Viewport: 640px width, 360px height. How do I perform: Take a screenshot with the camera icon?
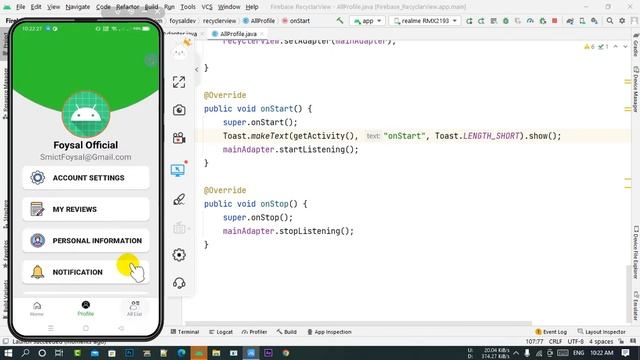pyautogui.click(x=179, y=110)
